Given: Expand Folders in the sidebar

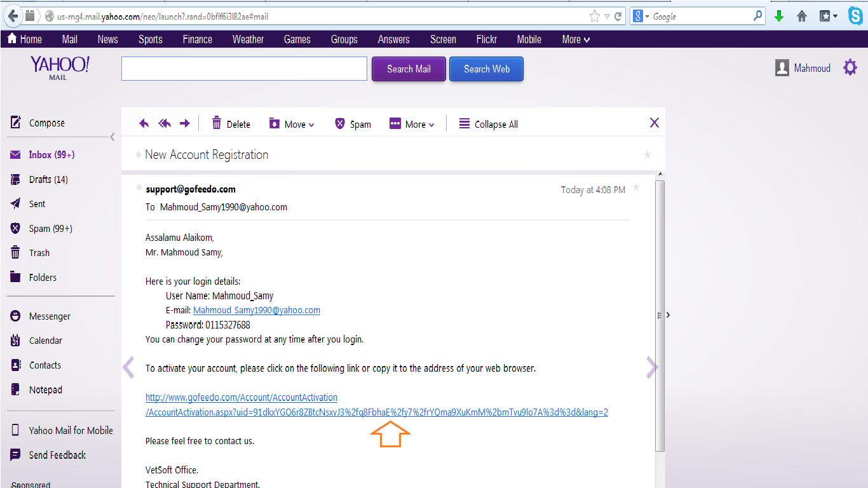Looking at the screenshot, I should (x=34, y=277).
